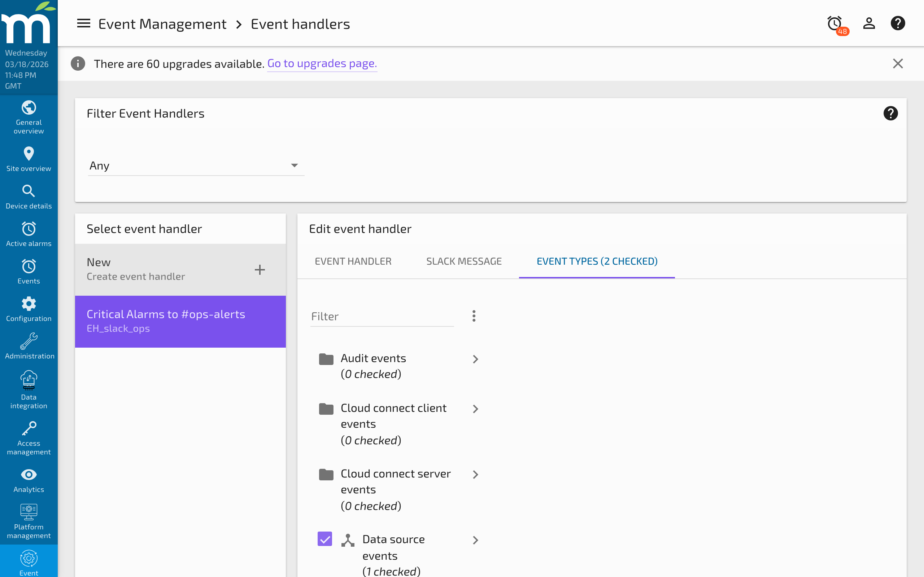Create a new event handler with the plus button
The image size is (924, 577).
[x=260, y=269]
